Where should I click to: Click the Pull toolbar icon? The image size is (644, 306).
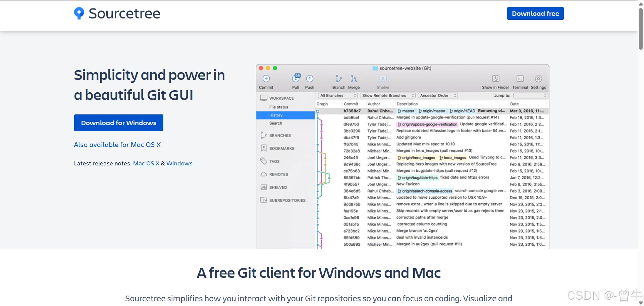click(296, 79)
